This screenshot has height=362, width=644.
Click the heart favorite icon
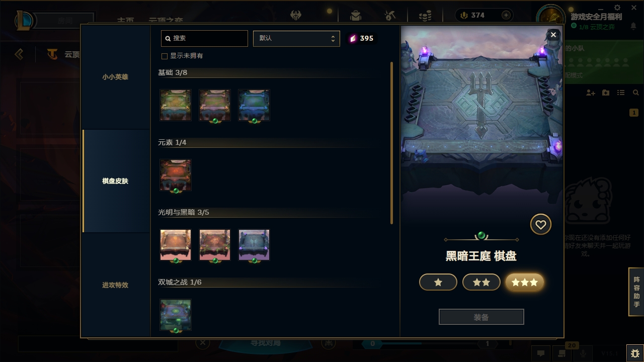(x=541, y=225)
